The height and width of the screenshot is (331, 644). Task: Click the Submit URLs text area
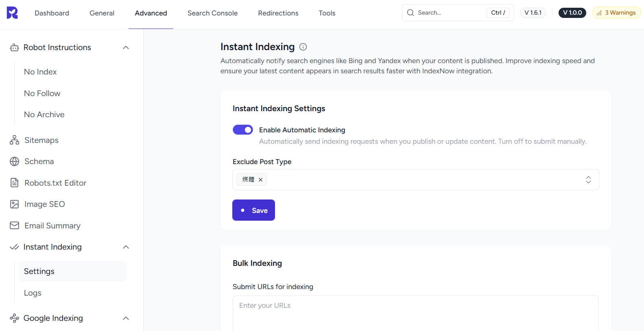(x=415, y=313)
